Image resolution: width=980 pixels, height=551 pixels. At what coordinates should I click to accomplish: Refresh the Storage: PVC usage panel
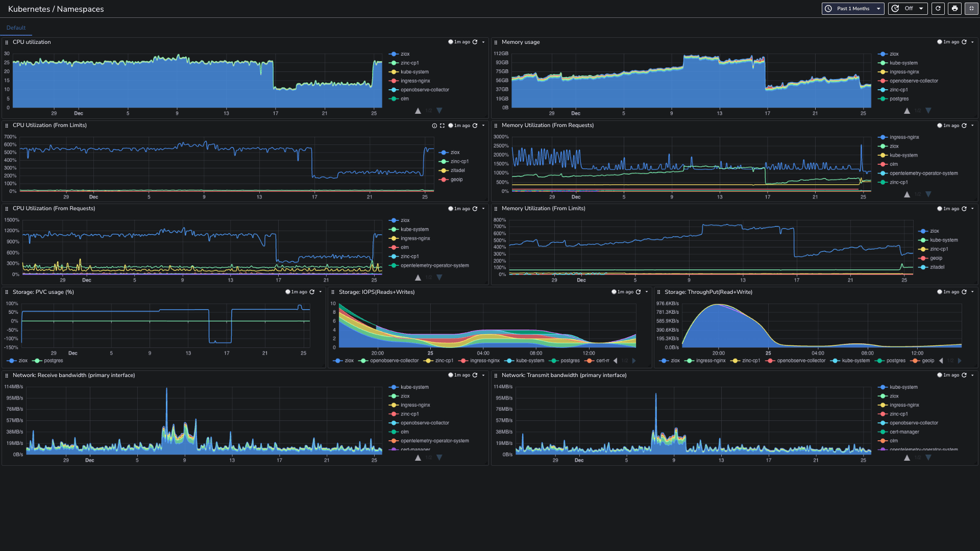coord(312,292)
